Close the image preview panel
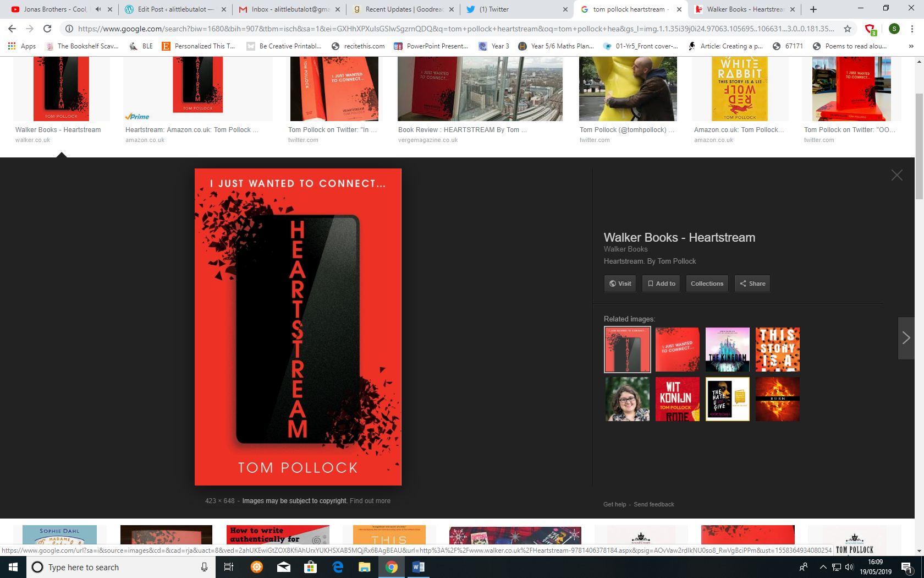Image resolution: width=924 pixels, height=578 pixels. [897, 175]
